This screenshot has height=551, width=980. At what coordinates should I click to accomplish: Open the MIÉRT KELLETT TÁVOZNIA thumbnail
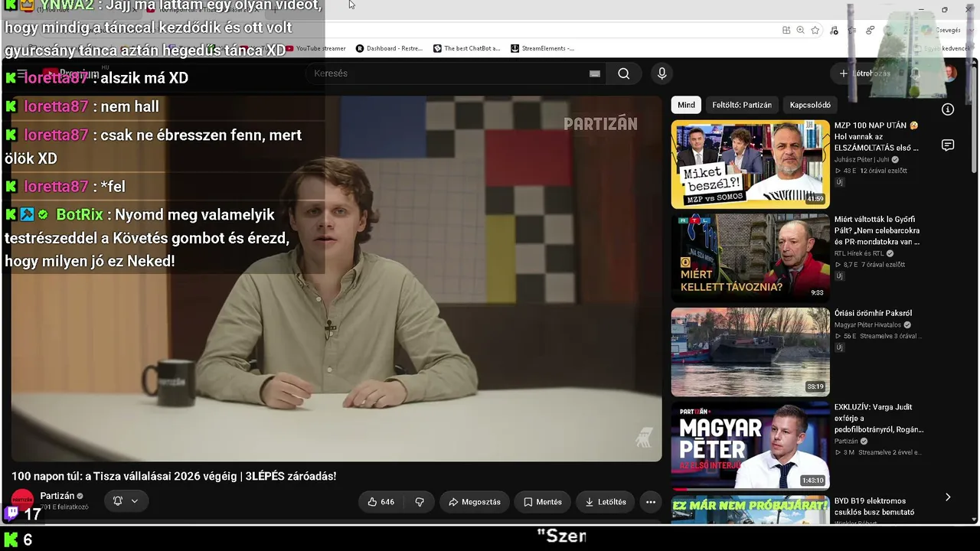click(750, 258)
